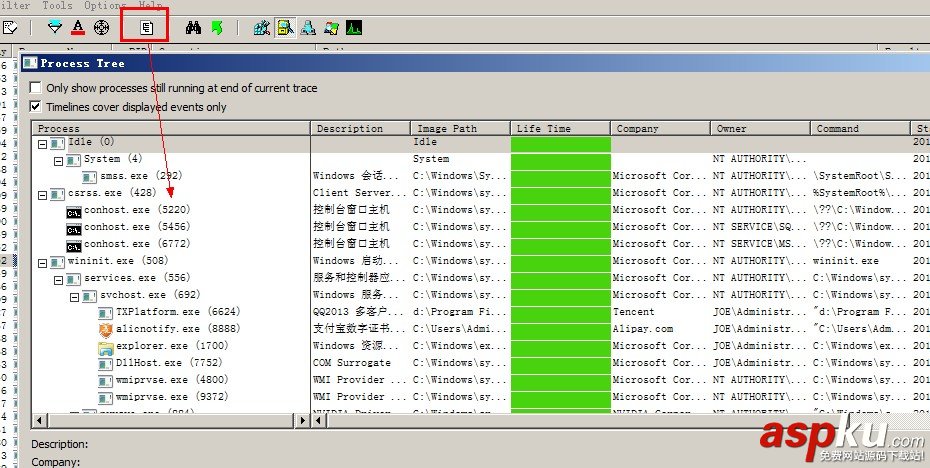The height and width of the screenshot is (468, 930).
Task: Toggle Show Registry Activity icon
Action: pyautogui.click(x=262, y=27)
